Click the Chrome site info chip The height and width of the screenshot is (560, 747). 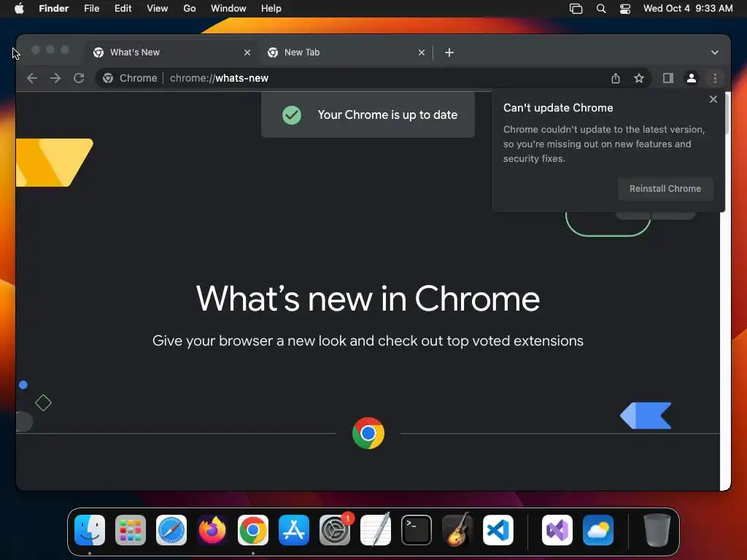pyautogui.click(x=130, y=78)
